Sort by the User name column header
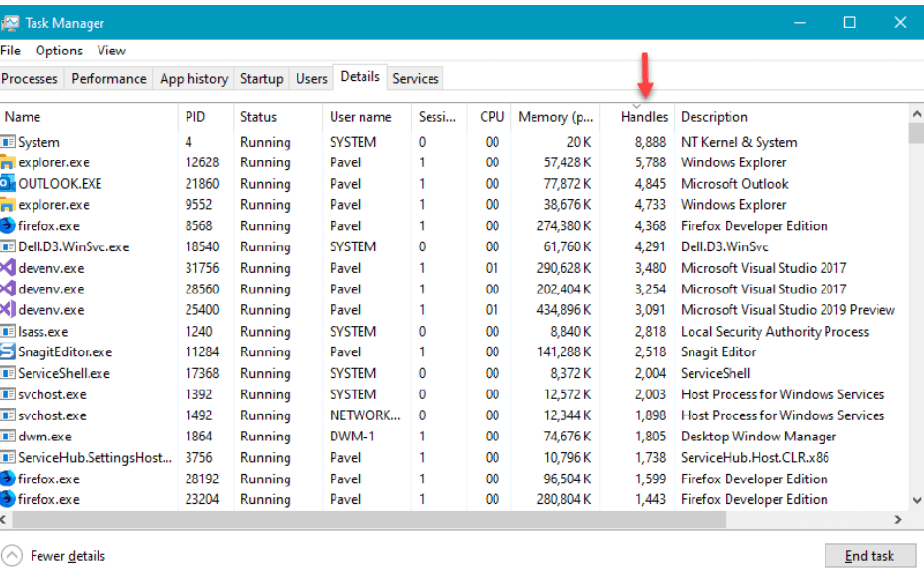Screen dimensions: 924x575 (366, 117)
